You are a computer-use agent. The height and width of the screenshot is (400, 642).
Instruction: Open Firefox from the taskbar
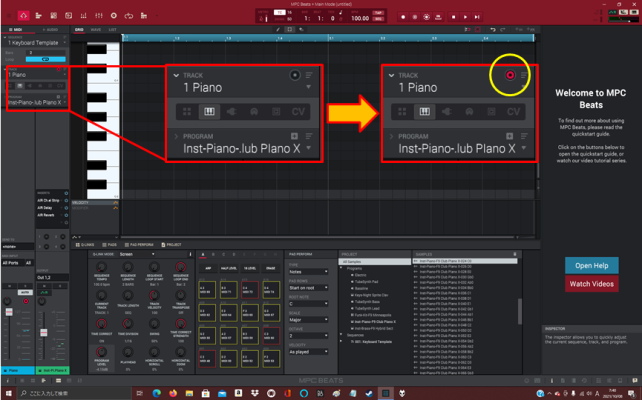tap(173, 393)
